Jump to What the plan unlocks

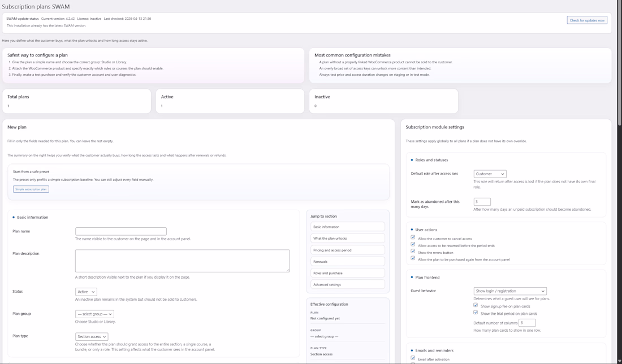[347, 239]
